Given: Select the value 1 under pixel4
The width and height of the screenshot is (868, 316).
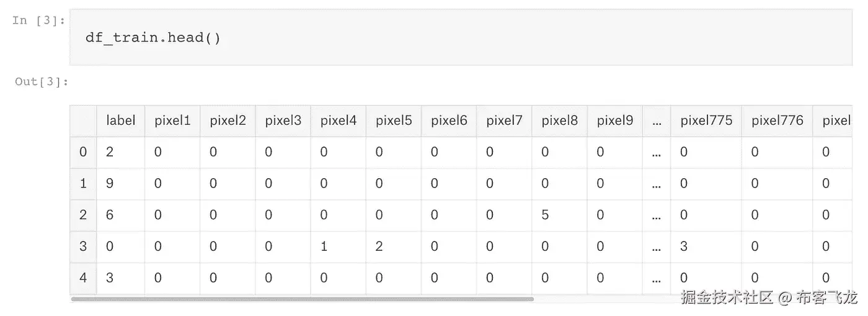Looking at the screenshot, I should point(324,246).
